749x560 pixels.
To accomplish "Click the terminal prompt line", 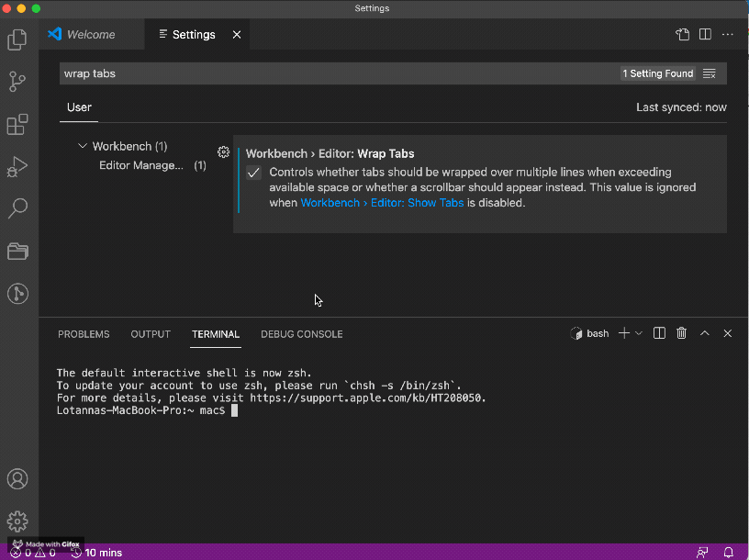I will [x=147, y=410].
